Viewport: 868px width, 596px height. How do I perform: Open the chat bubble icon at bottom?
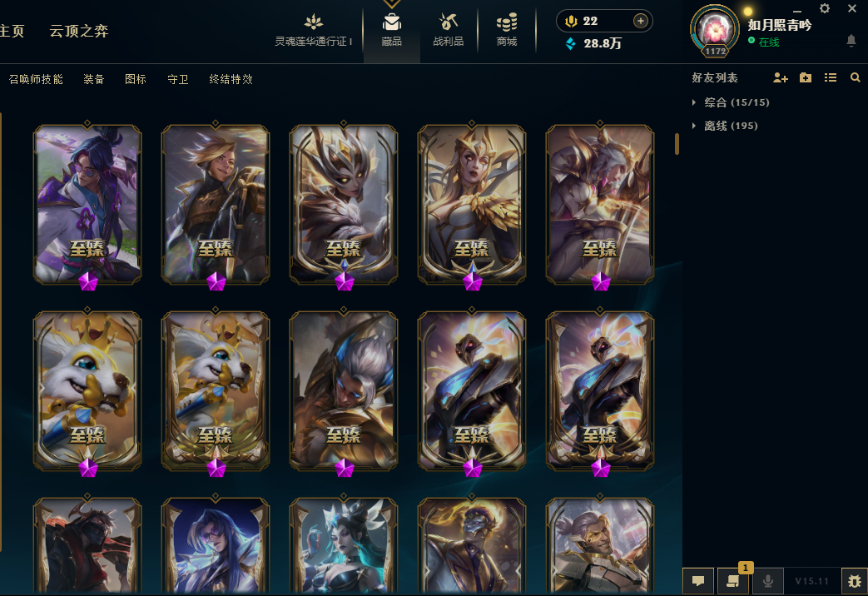pyautogui.click(x=698, y=581)
